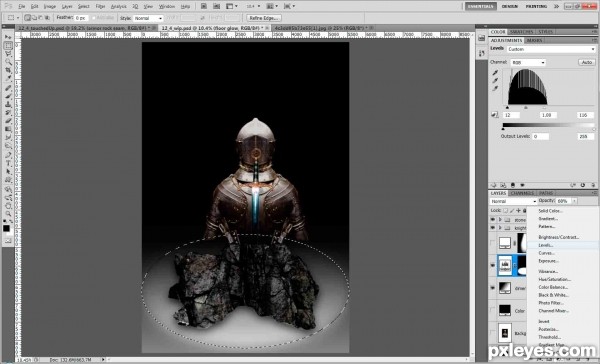
Task: Switch to the Masks tab
Action: [534, 40]
